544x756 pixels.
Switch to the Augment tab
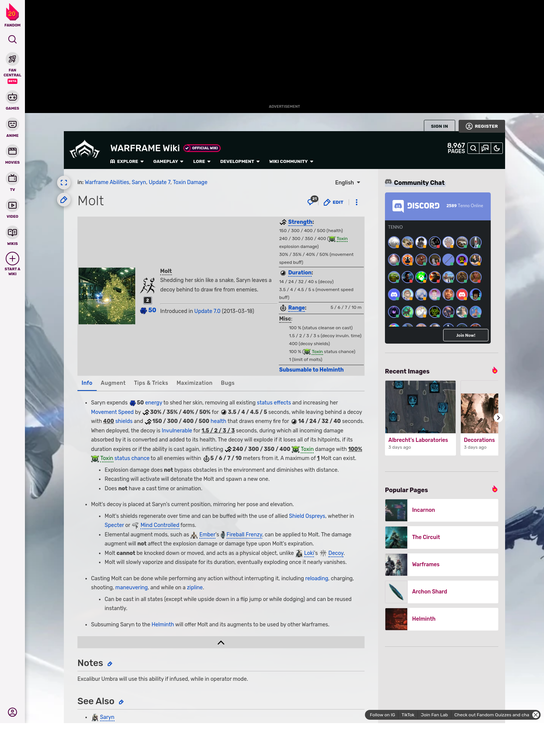[113, 383]
